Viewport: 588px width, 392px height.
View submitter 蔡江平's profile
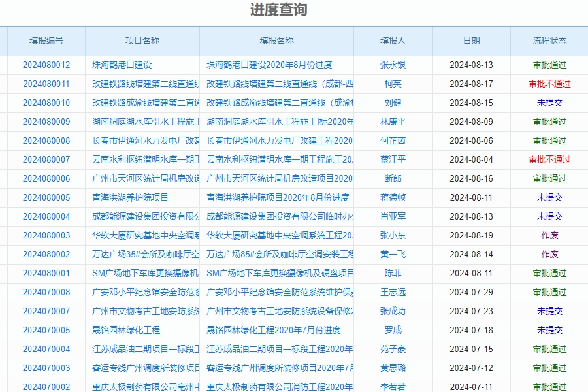pos(395,159)
